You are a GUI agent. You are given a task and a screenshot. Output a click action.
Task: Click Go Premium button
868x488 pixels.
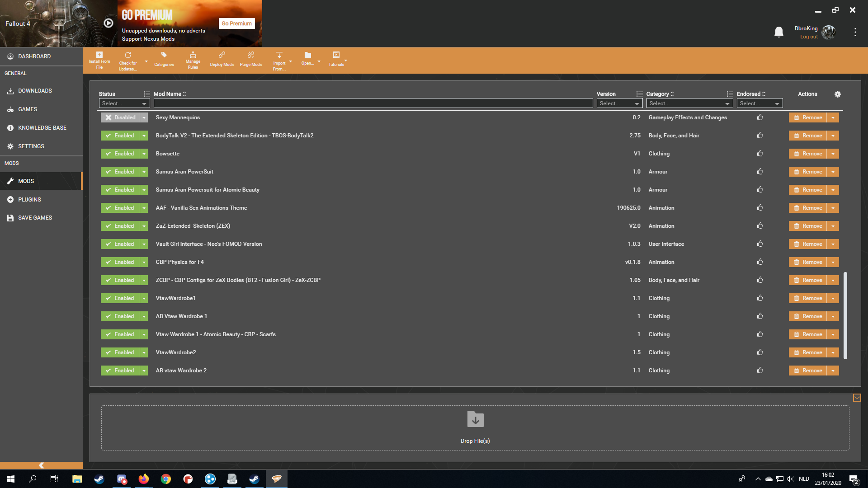tap(236, 23)
